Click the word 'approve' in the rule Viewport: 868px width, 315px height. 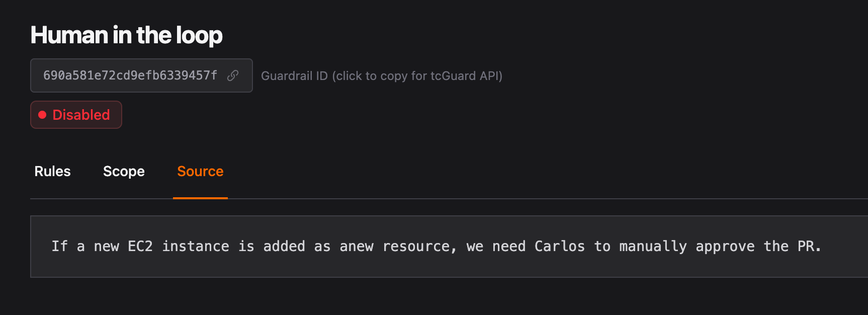pos(725,247)
